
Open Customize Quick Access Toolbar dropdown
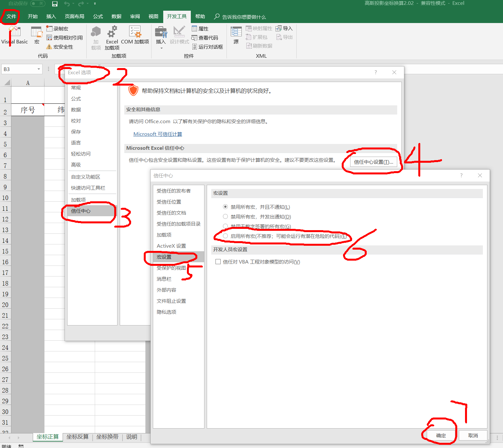[x=95, y=4]
